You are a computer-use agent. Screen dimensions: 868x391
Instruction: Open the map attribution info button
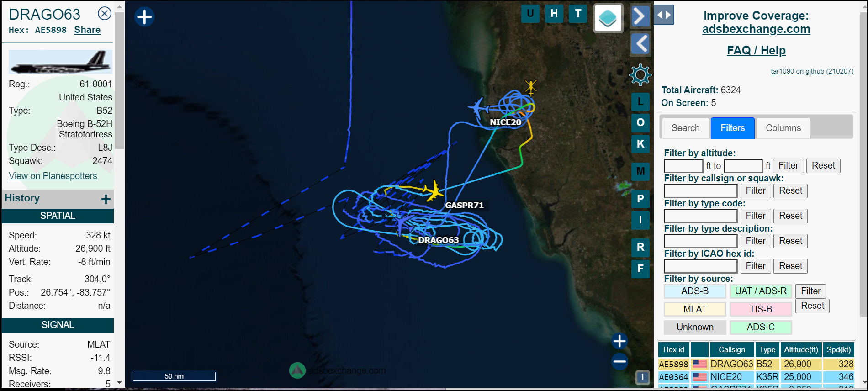tap(642, 377)
